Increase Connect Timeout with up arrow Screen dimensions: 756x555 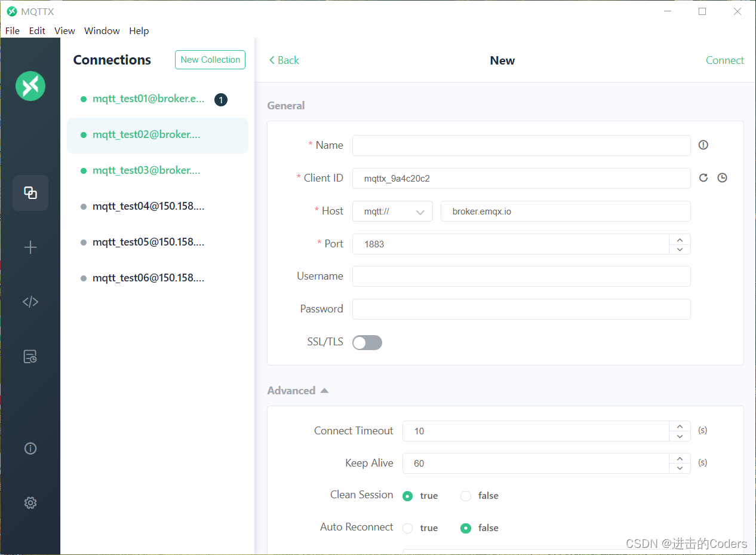(680, 426)
